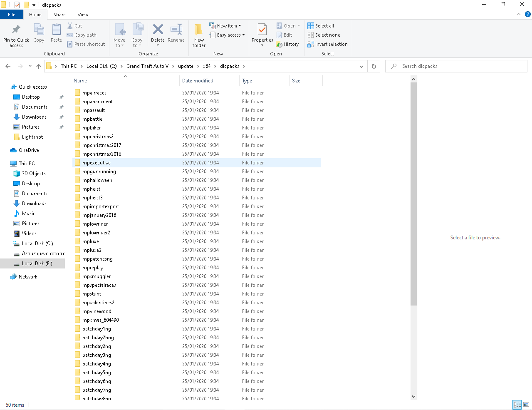Click Pin to Quick access icon

point(16,30)
